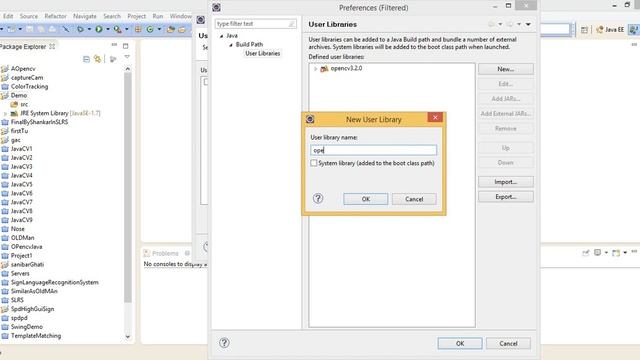640x360 pixels.
Task: Click Cancel in New User Library dialog
Action: [414, 199]
